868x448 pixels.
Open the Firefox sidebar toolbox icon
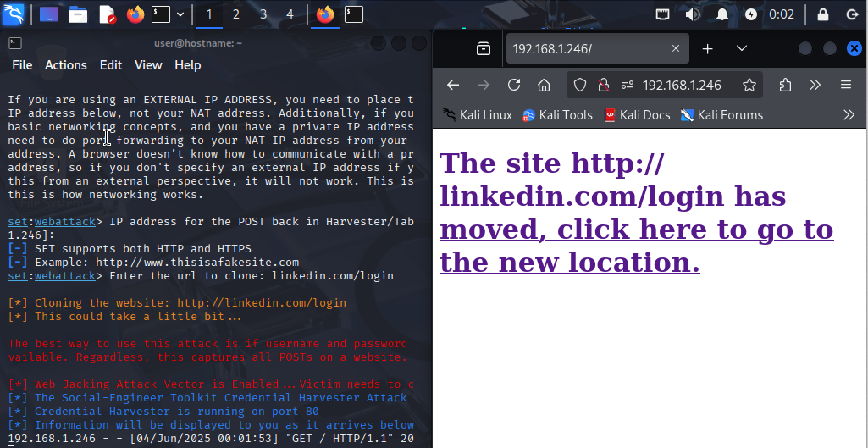coord(786,85)
